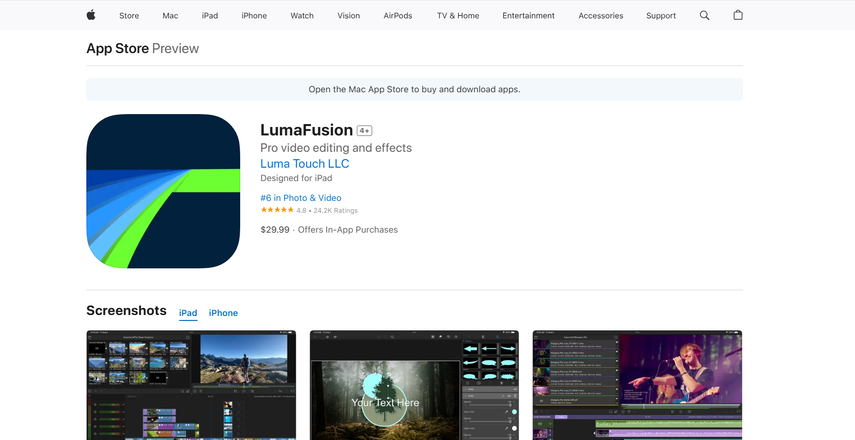Open the mountain hiker editing screenshot

click(191, 385)
